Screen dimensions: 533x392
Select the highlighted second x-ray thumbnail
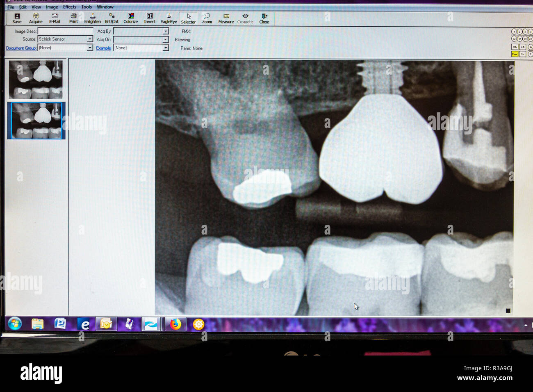click(x=36, y=121)
